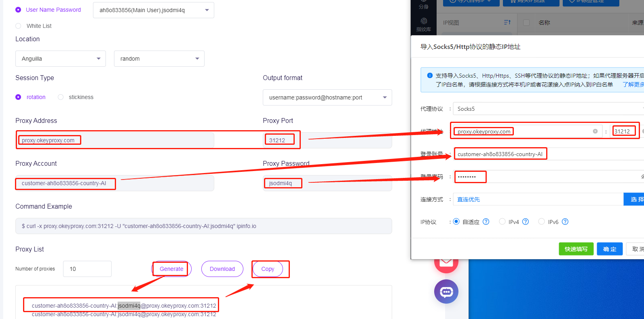Choose the stickiness session type
Image resolution: width=644 pixels, height=319 pixels.
61,97
